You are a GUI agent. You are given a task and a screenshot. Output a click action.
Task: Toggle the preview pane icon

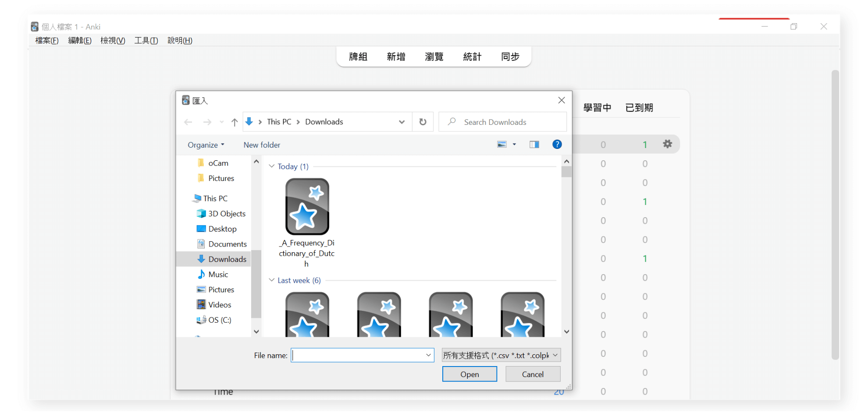(x=534, y=145)
